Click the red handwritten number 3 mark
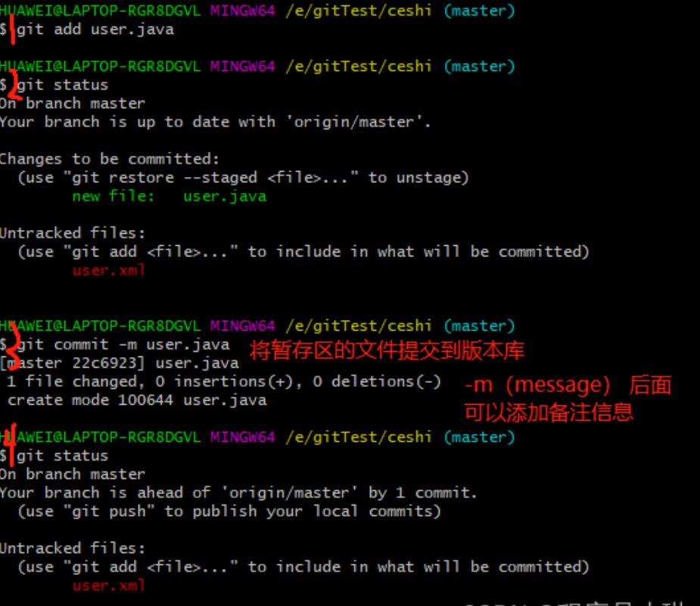Screen dimensions: 700x606 11,338
